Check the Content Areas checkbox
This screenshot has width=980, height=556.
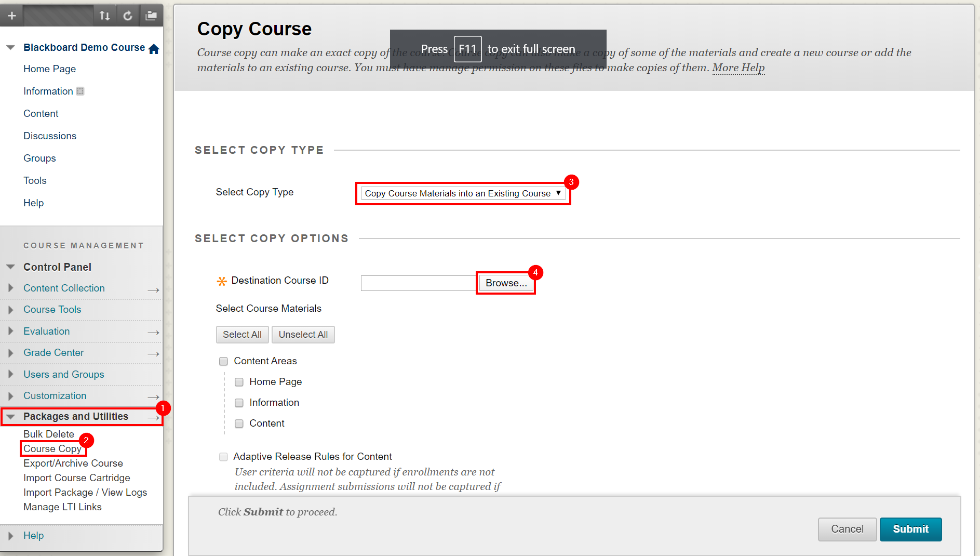(223, 361)
